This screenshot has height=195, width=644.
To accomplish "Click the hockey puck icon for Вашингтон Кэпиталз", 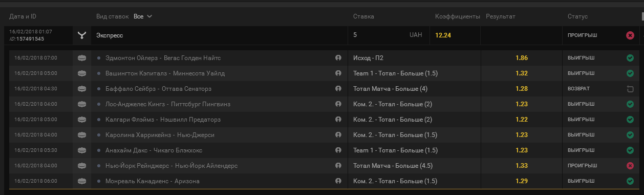I will 81,73.
